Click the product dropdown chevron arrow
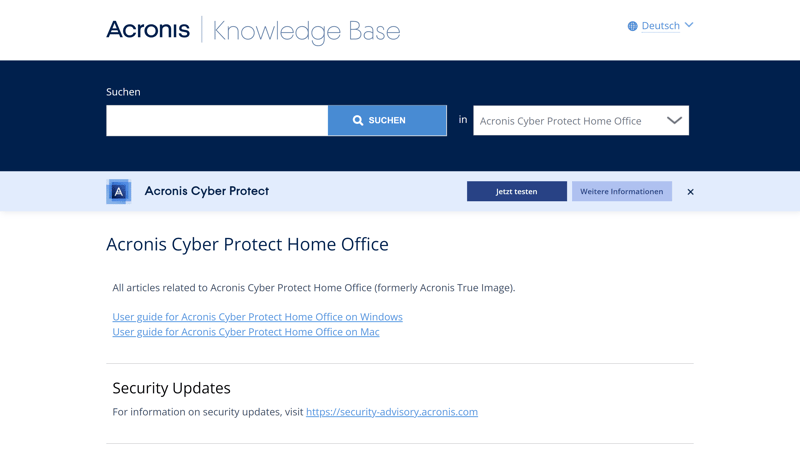 coord(674,120)
